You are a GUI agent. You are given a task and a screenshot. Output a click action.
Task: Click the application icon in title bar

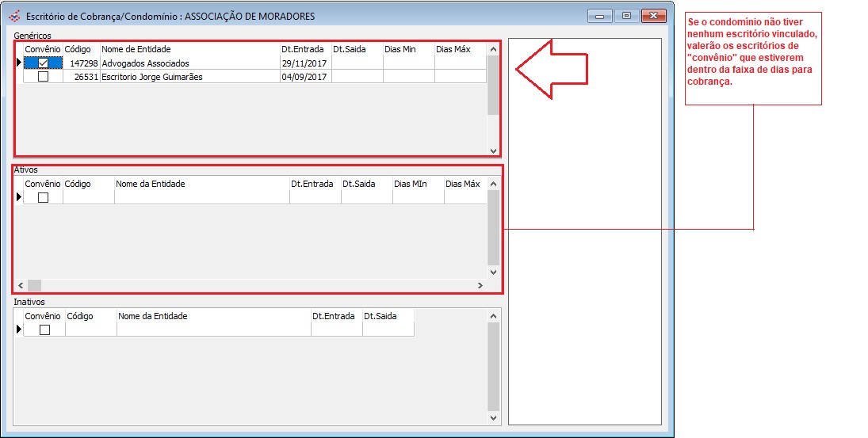(x=13, y=16)
